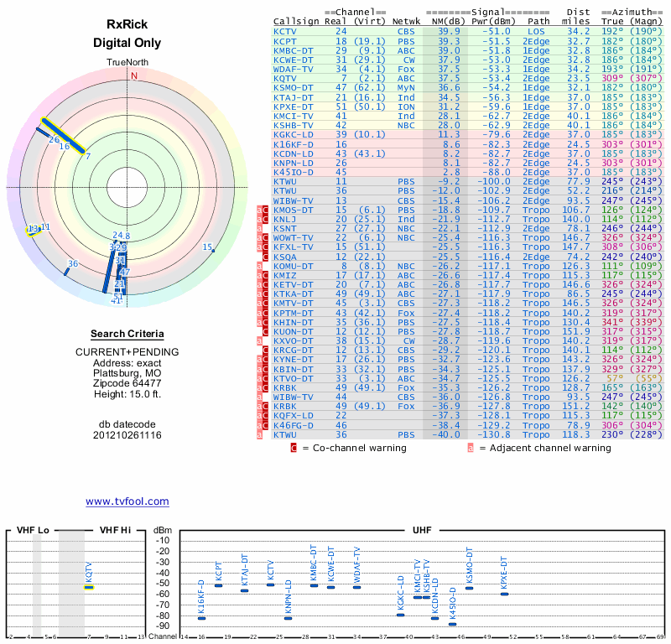
Task: Click the Callsign column header
Action: tap(296, 22)
